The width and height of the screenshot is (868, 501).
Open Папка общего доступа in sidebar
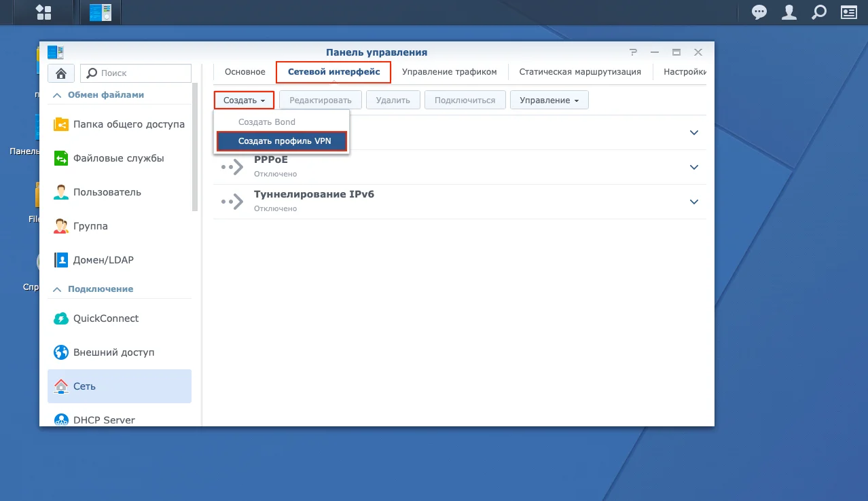(x=128, y=124)
